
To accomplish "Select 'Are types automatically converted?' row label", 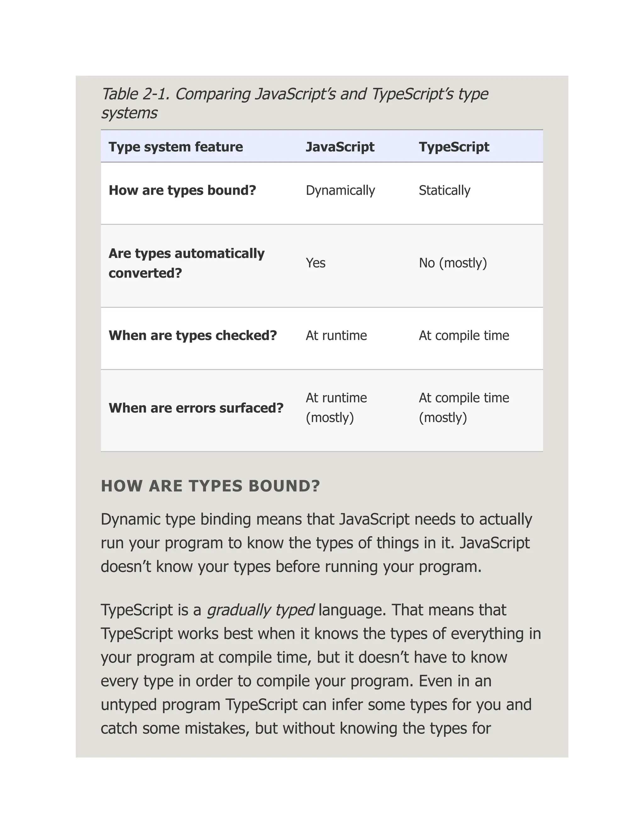I will click(x=186, y=263).
